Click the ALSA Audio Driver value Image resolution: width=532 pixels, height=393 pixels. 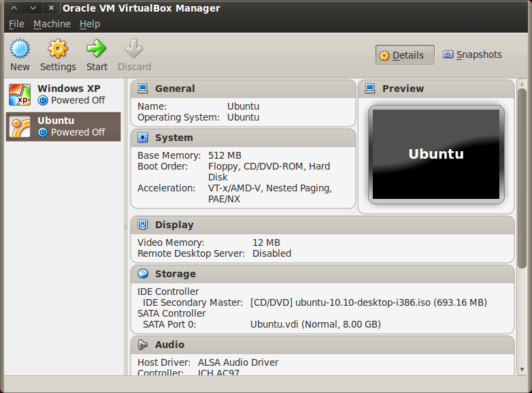[238, 362]
